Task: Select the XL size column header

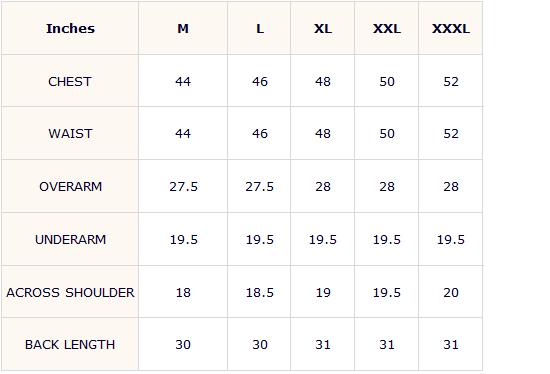Action: tap(323, 28)
